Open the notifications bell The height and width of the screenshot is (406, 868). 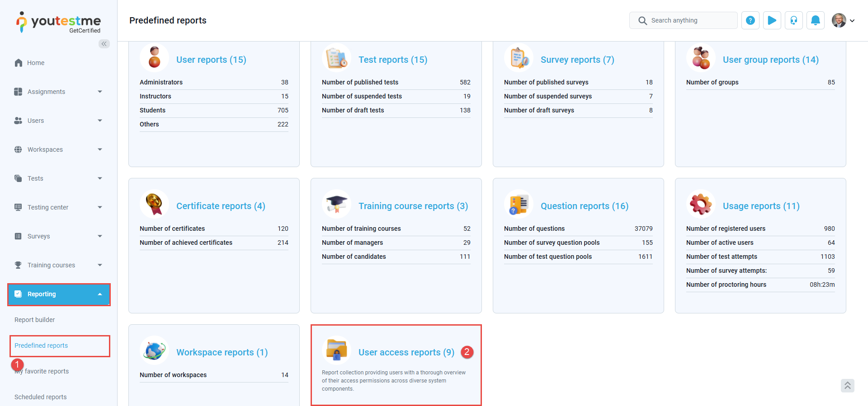pos(815,20)
